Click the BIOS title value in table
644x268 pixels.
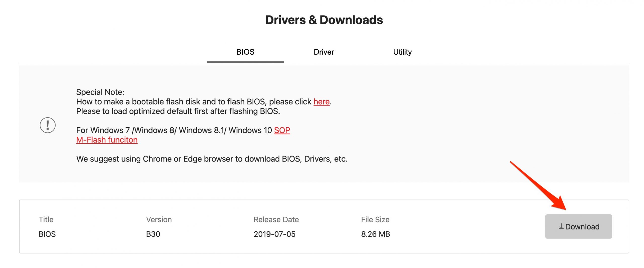click(x=47, y=234)
